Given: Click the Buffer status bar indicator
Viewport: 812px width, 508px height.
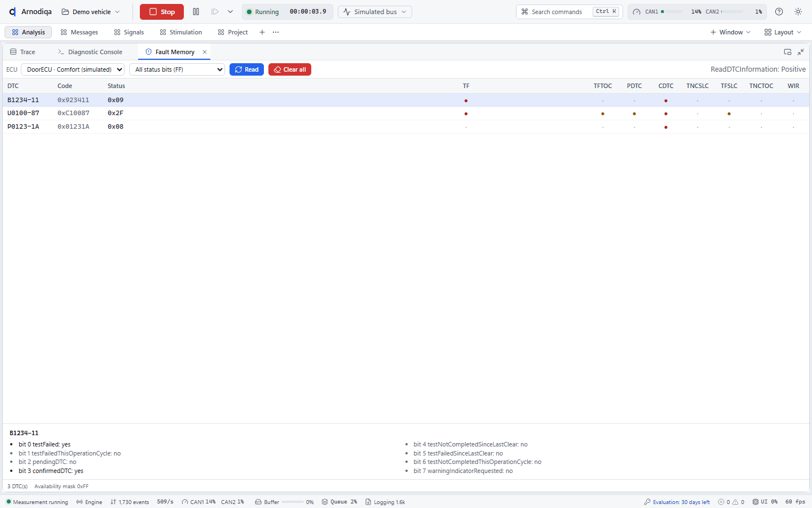Looking at the screenshot, I should pyautogui.click(x=284, y=502).
